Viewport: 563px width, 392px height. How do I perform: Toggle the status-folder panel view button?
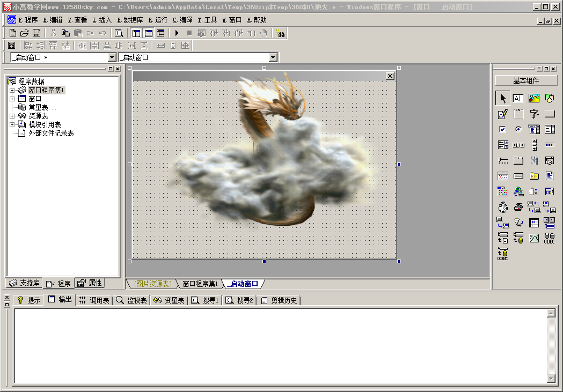pyautogui.click(x=149, y=33)
